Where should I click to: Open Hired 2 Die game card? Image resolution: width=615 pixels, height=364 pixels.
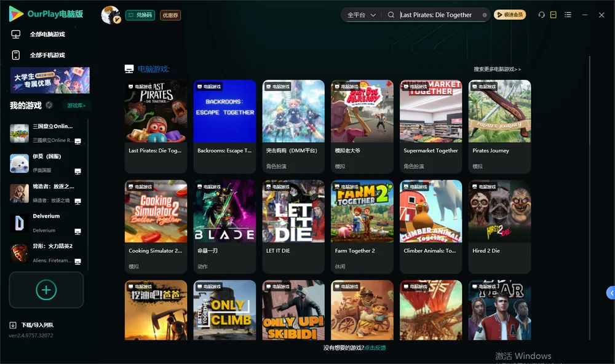click(499, 227)
